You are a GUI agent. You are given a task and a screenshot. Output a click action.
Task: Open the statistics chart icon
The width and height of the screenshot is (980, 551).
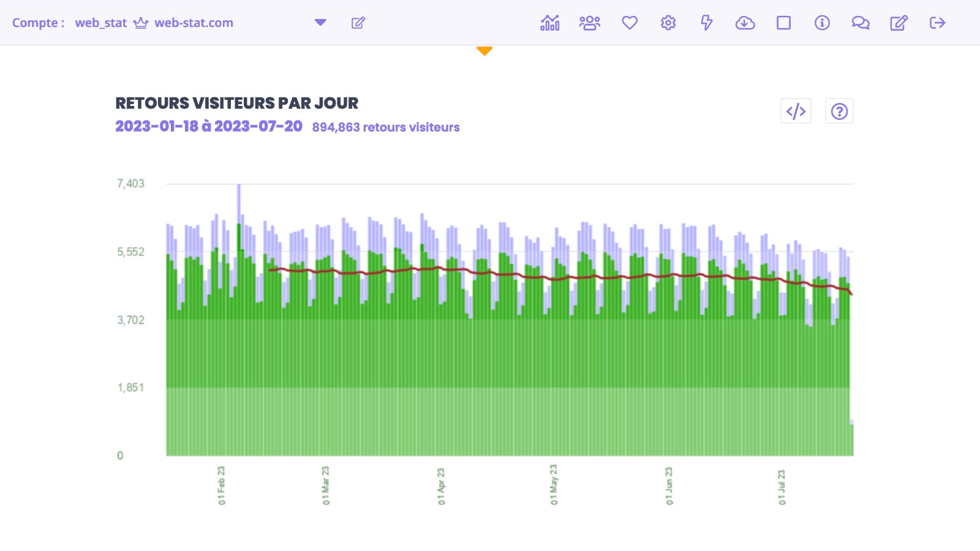[550, 23]
